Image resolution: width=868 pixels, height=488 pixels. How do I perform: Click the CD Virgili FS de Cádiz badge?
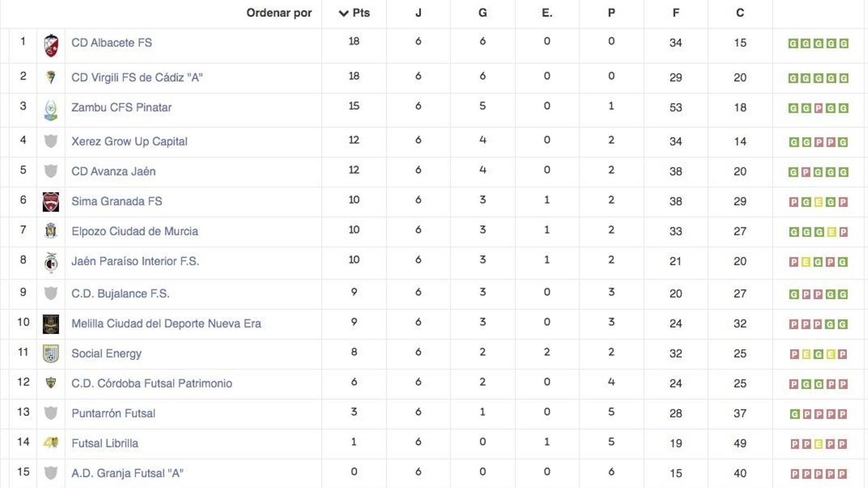point(50,77)
